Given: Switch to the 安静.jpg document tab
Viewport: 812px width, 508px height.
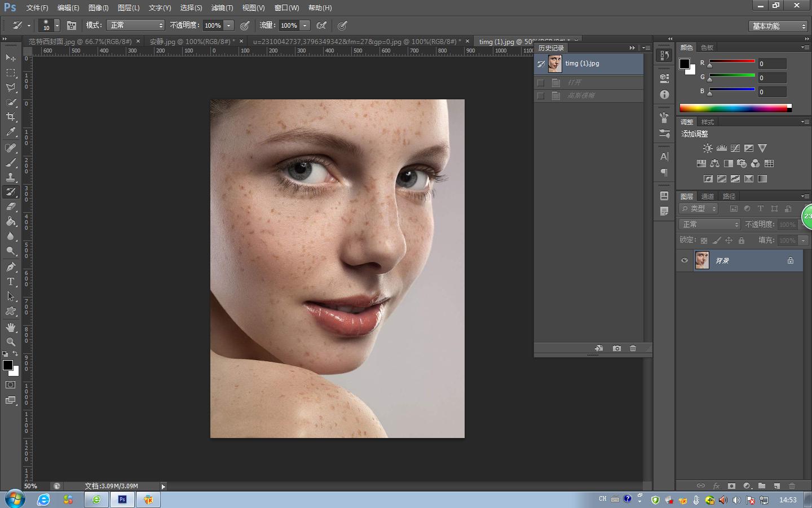Looking at the screenshot, I should pos(192,41).
